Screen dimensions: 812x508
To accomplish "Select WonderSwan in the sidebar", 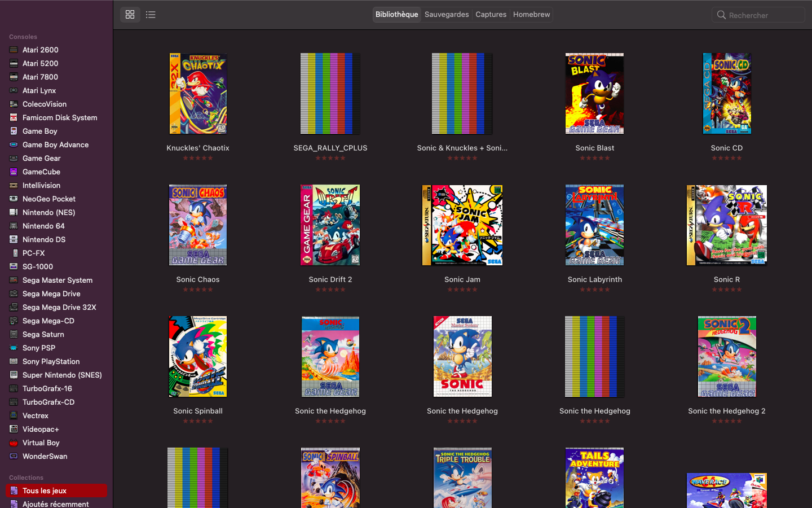I will click(56, 456).
